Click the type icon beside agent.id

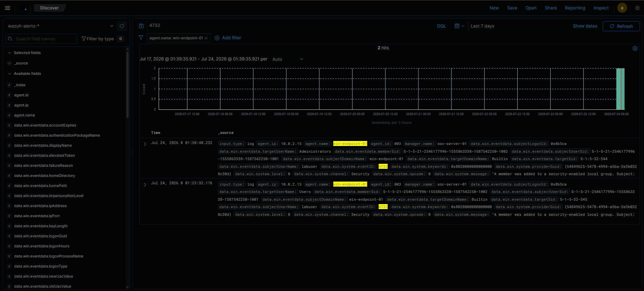[x=9, y=95]
